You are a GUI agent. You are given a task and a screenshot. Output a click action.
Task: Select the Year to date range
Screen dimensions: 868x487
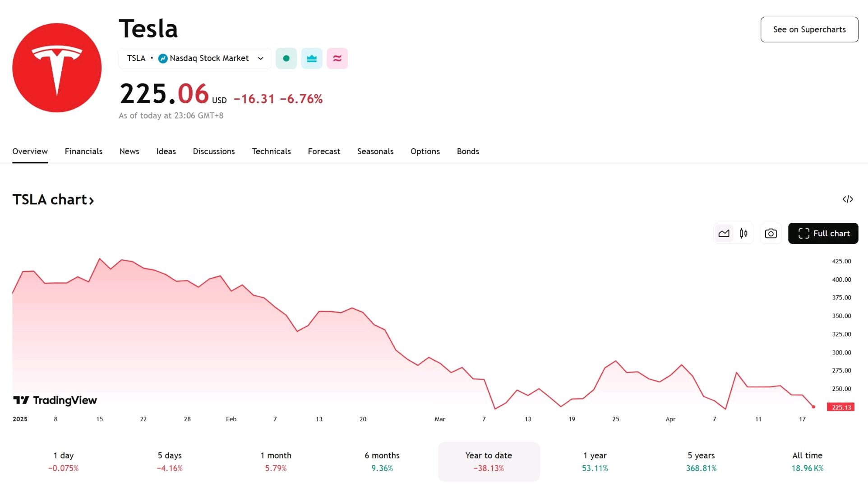(489, 462)
